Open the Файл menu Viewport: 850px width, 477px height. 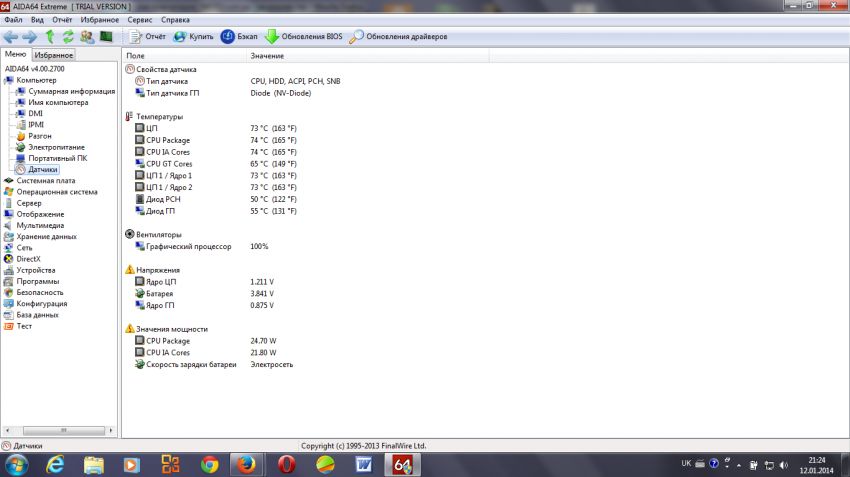13,20
